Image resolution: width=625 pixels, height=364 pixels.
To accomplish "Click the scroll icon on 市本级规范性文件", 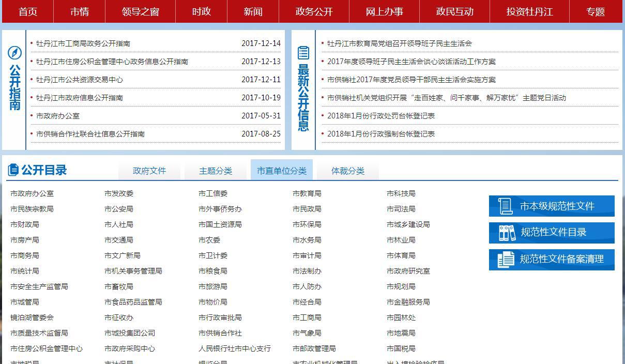I will click(x=505, y=206).
